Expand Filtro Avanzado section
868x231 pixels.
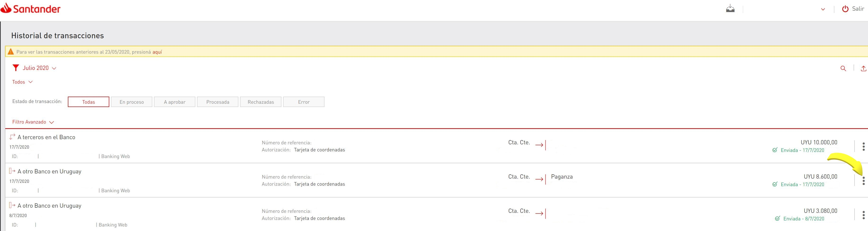33,122
